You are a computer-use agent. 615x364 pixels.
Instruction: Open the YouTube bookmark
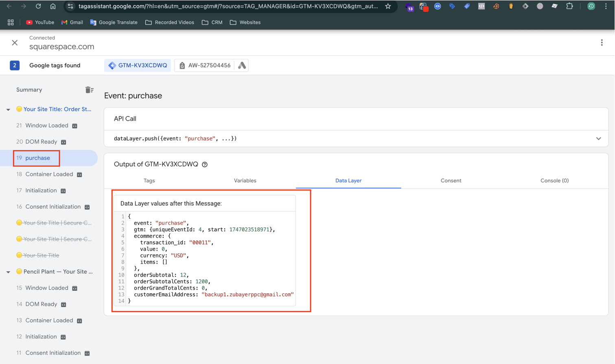click(x=40, y=22)
